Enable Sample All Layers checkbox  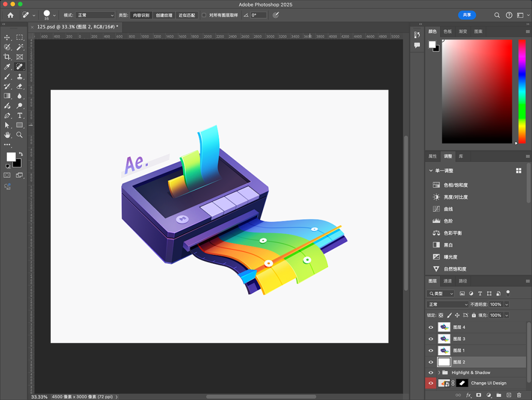pyautogui.click(x=204, y=15)
